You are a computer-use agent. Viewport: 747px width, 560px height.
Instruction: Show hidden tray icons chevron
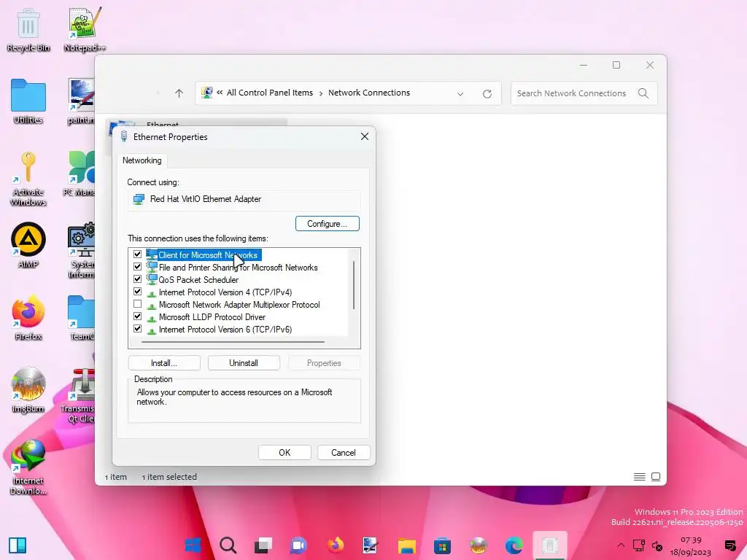click(x=620, y=545)
